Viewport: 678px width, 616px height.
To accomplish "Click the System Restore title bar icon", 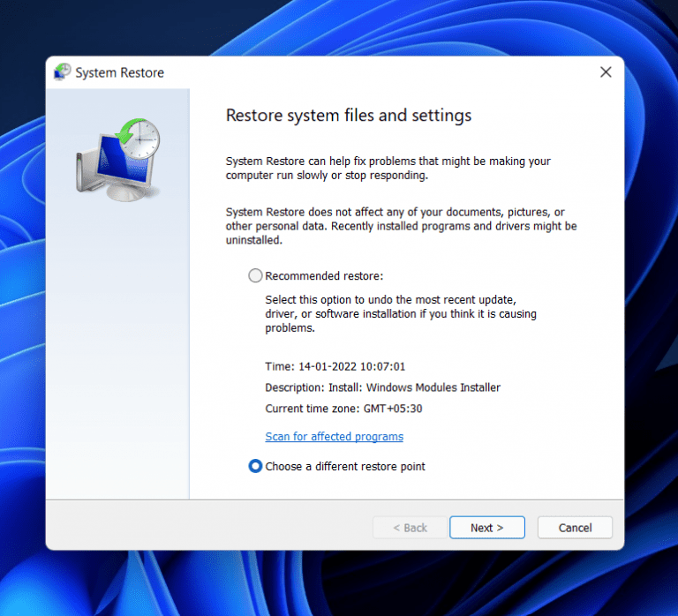I will [x=63, y=72].
